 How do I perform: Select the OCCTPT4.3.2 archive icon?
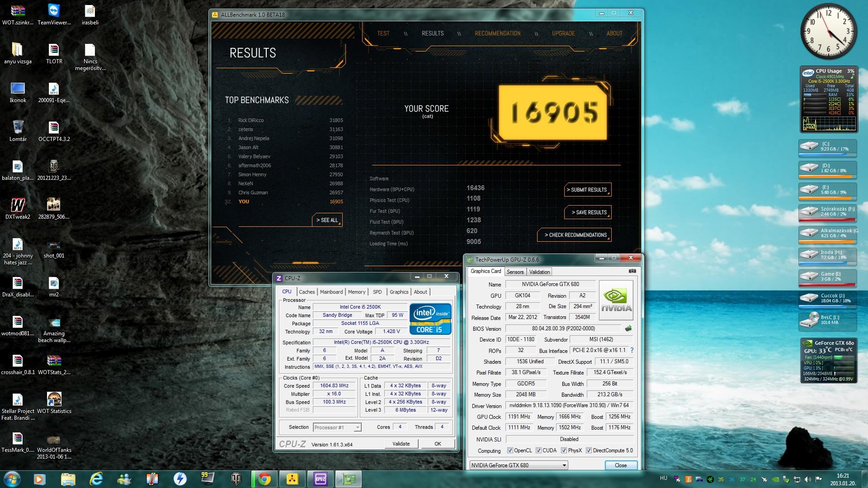54,131
